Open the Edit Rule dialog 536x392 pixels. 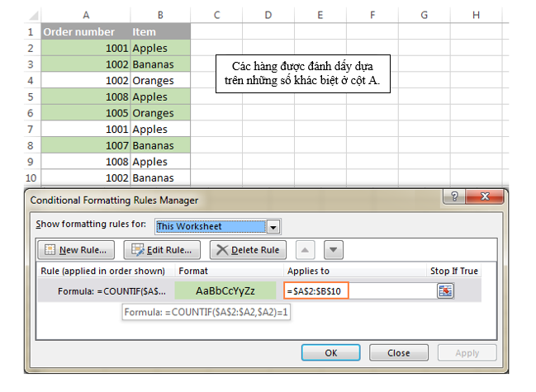[163, 250]
